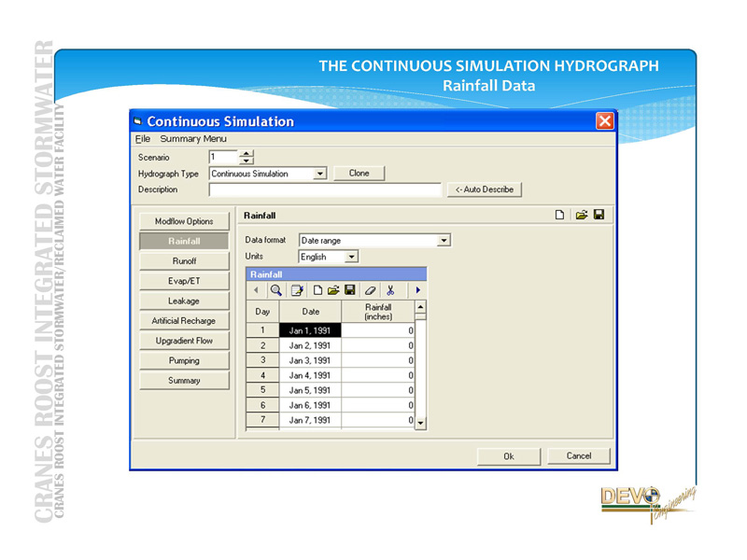Image resolution: width=747 pixels, height=560 pixels.
Task: Click the save disk icon in the Rainfall table toolbar
Action: pos(349,290)
